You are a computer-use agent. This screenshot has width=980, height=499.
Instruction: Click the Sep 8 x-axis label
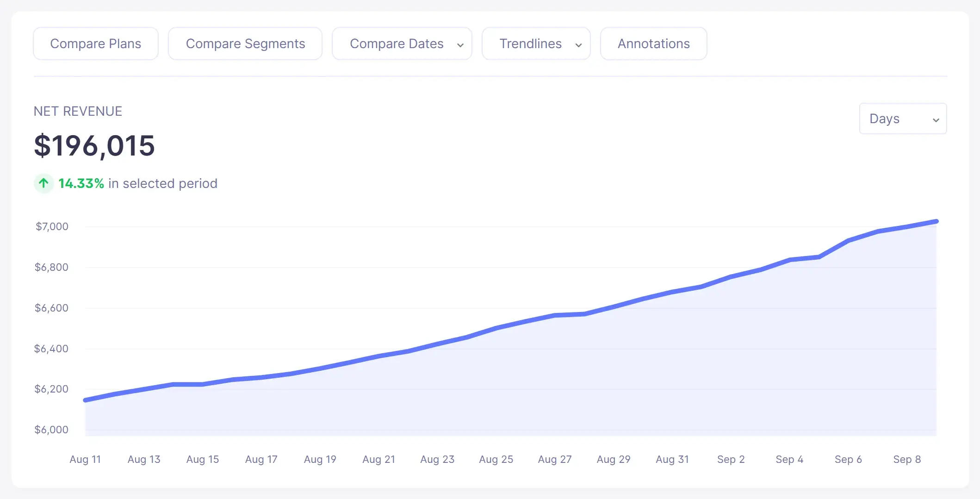907,459
